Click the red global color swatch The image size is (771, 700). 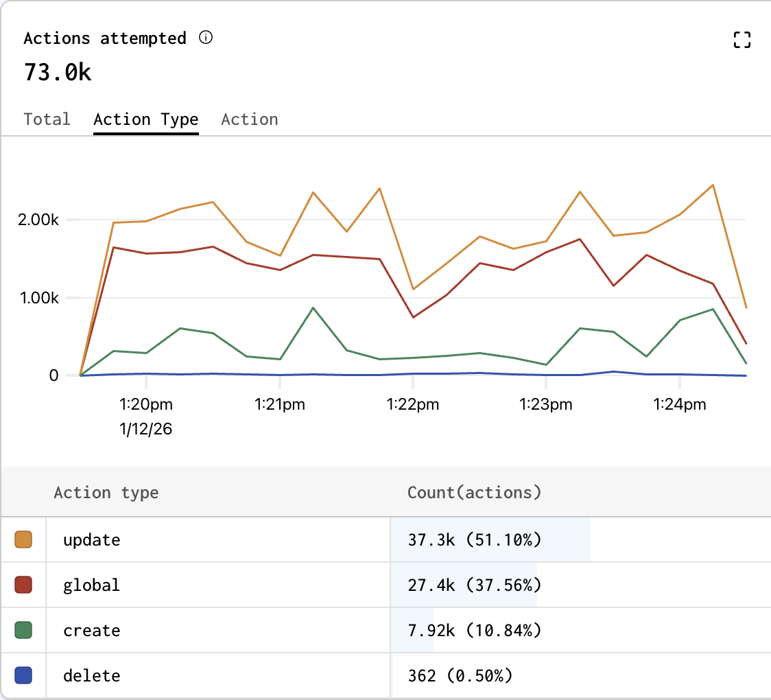click(23, 585)
